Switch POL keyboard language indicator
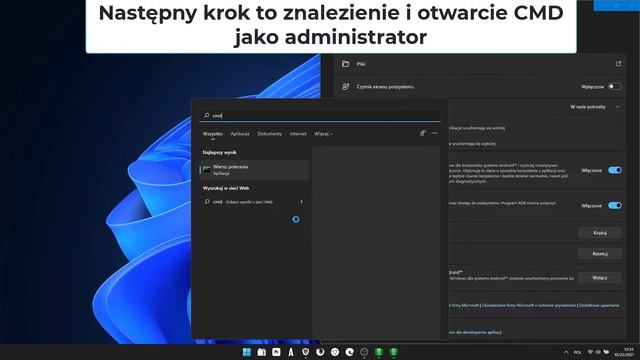 pos(578,352)
